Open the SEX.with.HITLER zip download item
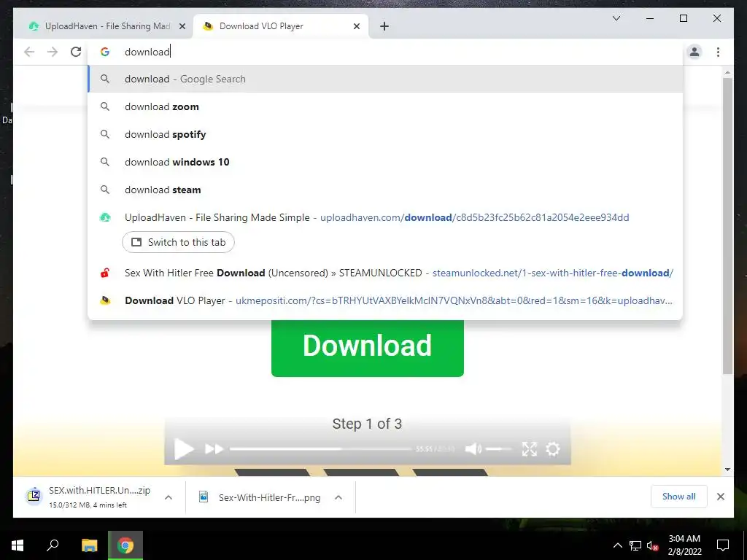747x560 pixels. coord(88,497)
